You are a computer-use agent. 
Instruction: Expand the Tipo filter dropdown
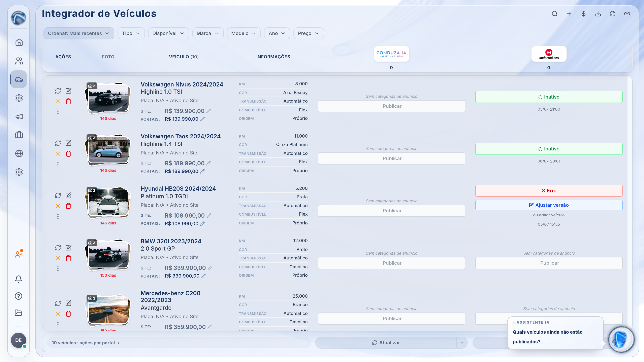(x=131, y=33)
